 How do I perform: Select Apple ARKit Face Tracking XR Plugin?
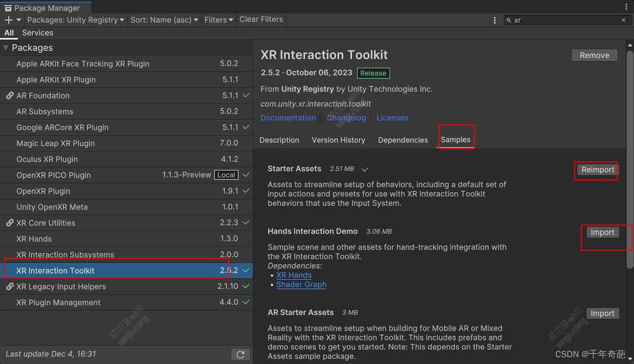126,64
